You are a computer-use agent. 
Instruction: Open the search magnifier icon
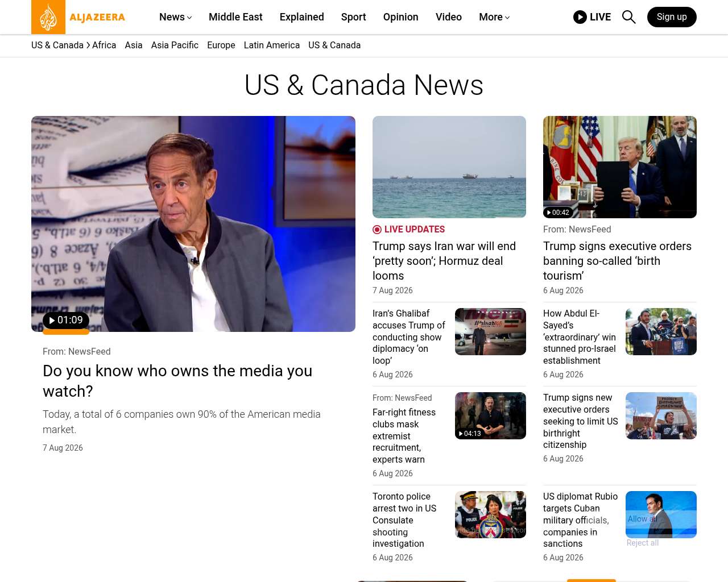tap(628, 17)
